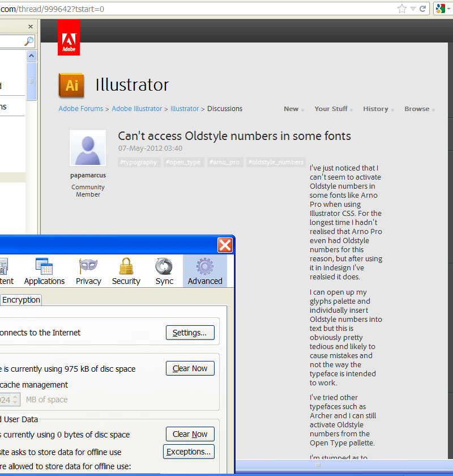Viewport: 453px width, 476px height.
Task: Expand the Browse dropdown menu
Action: coord(420,109)
